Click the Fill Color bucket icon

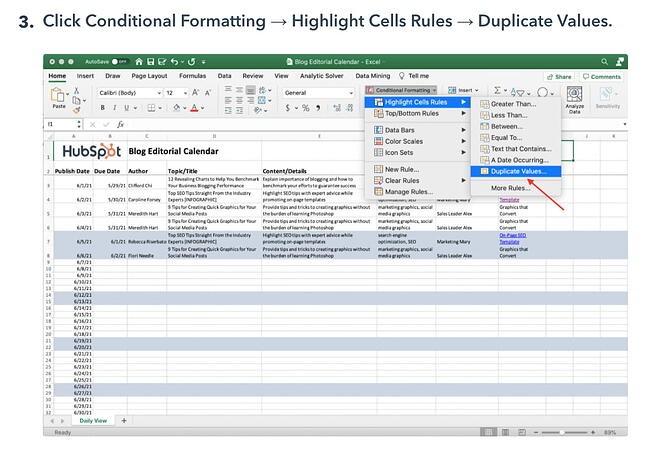(x=177, y=108)
